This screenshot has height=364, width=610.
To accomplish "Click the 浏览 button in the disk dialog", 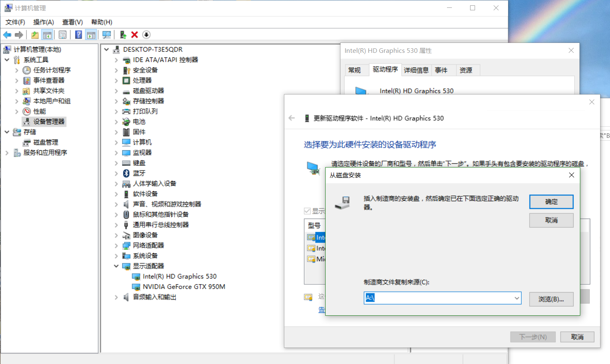I will [551, 299].
